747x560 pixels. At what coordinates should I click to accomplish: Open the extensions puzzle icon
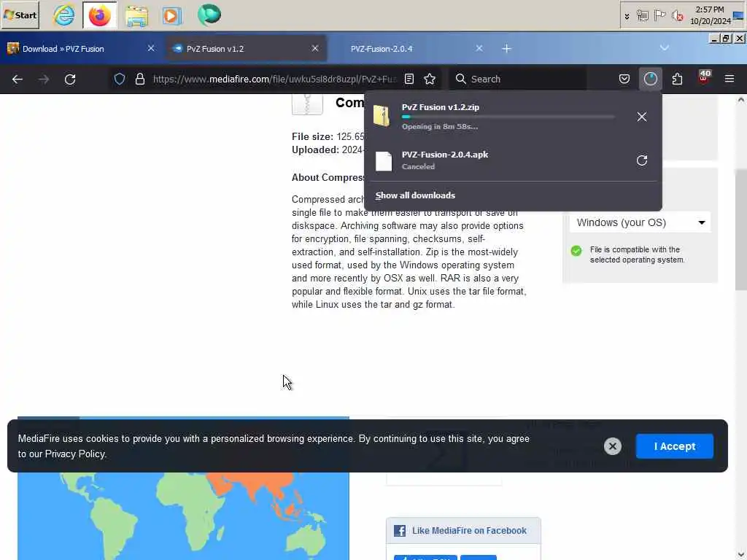pyautogui.click(x=677, y=79)
